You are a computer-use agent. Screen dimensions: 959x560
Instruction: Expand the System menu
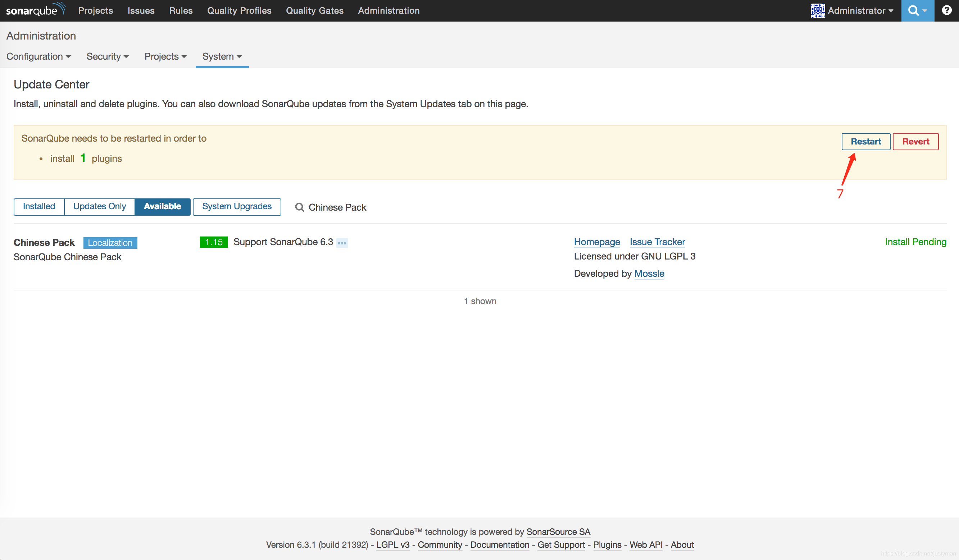[x=222, y=56]
